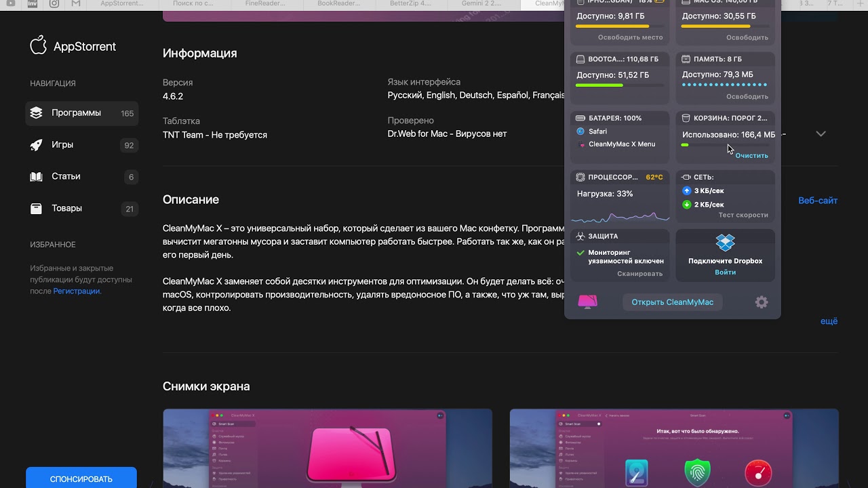Click the green vulnerability monitoring checkmark
The height and width of the screenshot is (488, 868).
580,253
